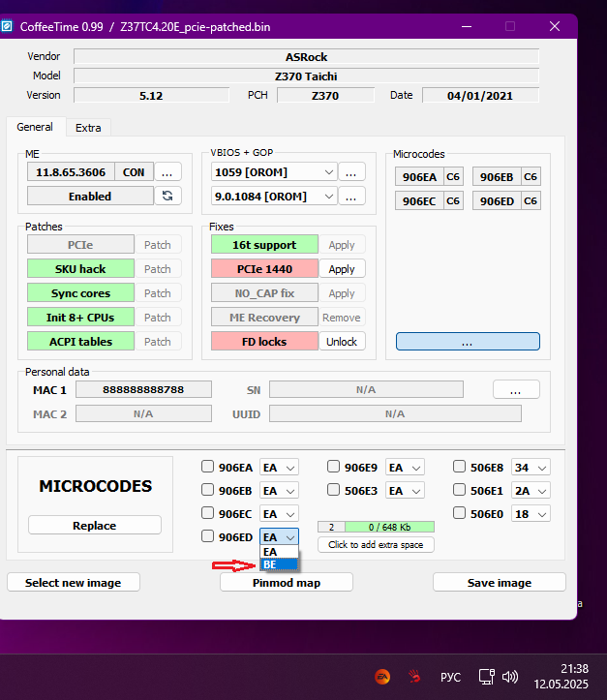Click the 906EB microcode entry
Screen dimensions: 607x700
point(497,177)
